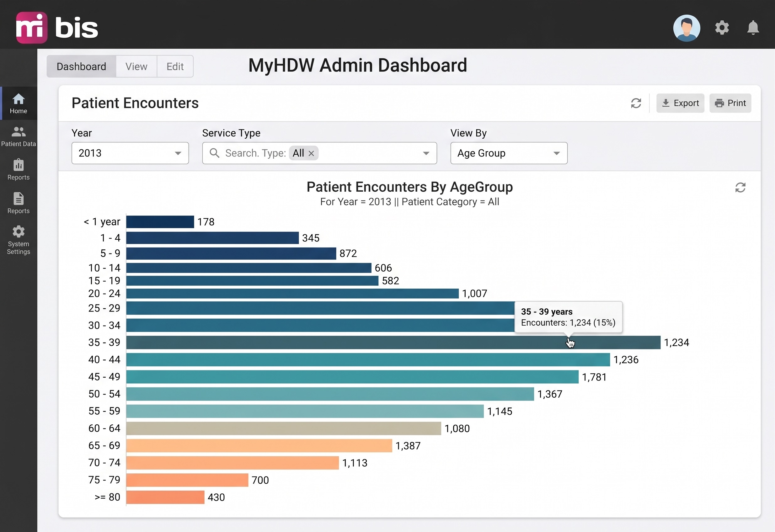Viewport: 775px width, 532px height.
Task: Refresh the AgeGroup chart
Action: tap(740, 188)
